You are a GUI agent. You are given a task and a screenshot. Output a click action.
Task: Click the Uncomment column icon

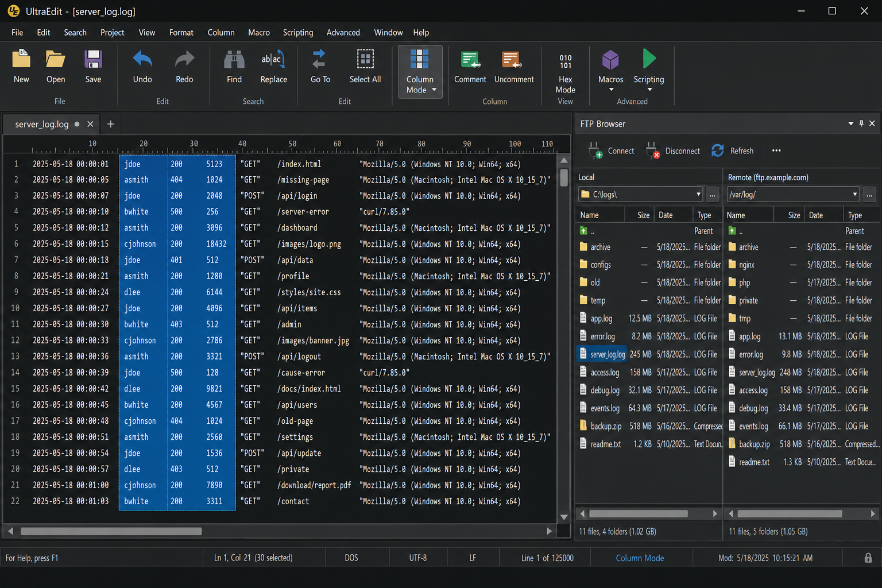(x=511, y=59)
